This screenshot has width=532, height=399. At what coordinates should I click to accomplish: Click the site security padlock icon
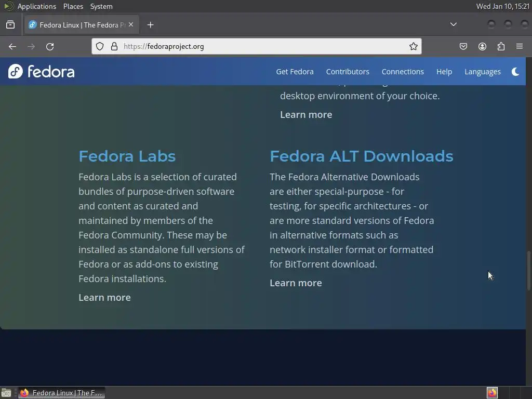point(114,46)
